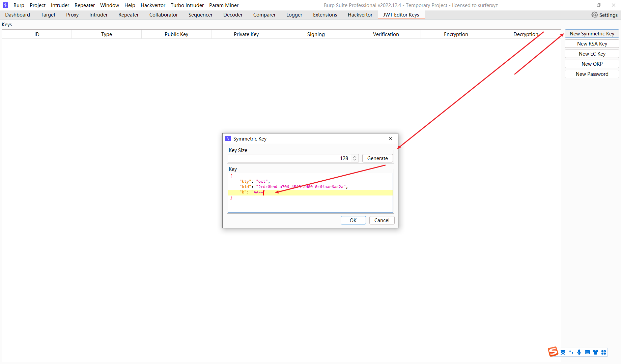The image size is (621, 364).
Task: Open the Param Miner menu
Action: [x=224, y=5]
